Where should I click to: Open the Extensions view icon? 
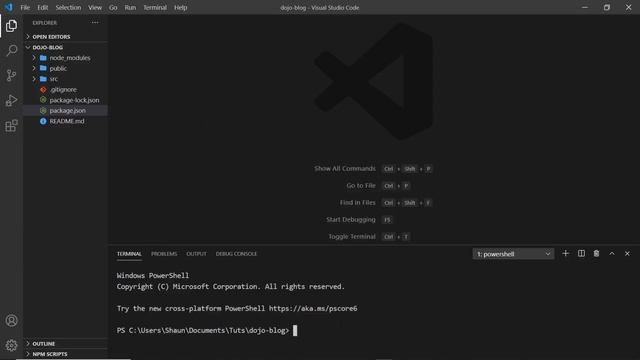pyautogui.click(x=11, y=125)
